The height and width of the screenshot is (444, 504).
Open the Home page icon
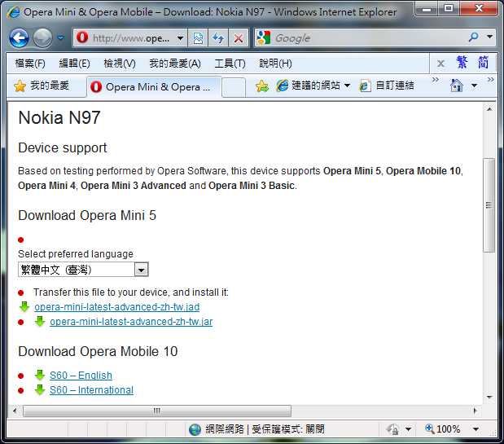point(458,86)
